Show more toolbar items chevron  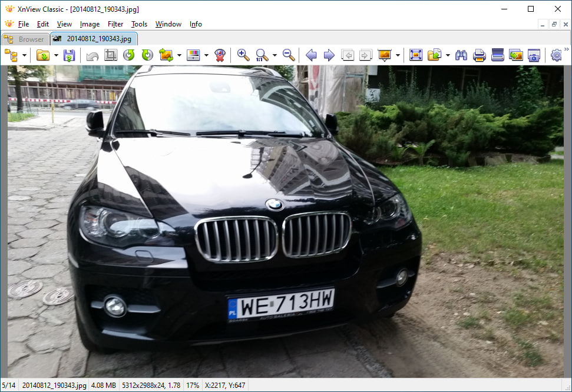click(567, 49)
